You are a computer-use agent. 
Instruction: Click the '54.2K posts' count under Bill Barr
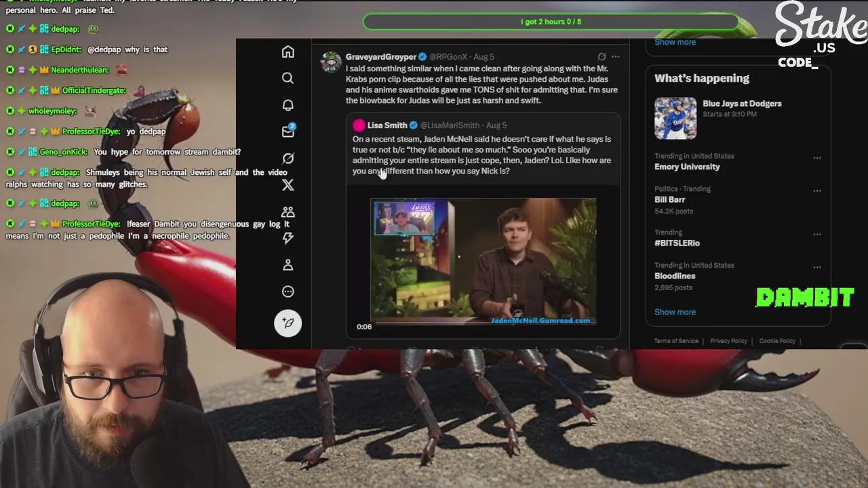(x=673, y=211)
